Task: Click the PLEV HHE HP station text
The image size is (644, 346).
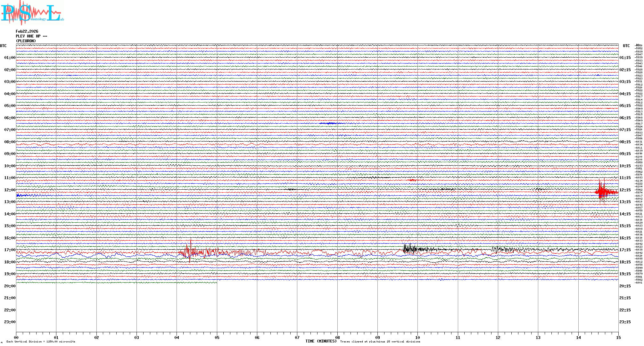Action: click(31, 36)
